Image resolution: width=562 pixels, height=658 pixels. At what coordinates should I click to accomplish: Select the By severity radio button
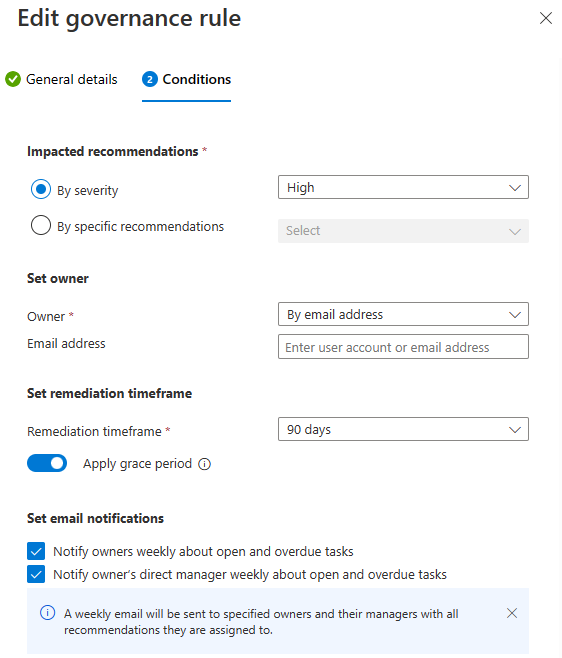tap(41, 189)
